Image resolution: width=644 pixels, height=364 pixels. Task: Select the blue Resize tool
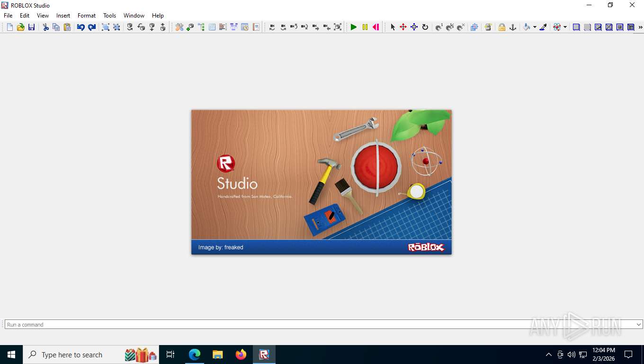coord(414,27)
